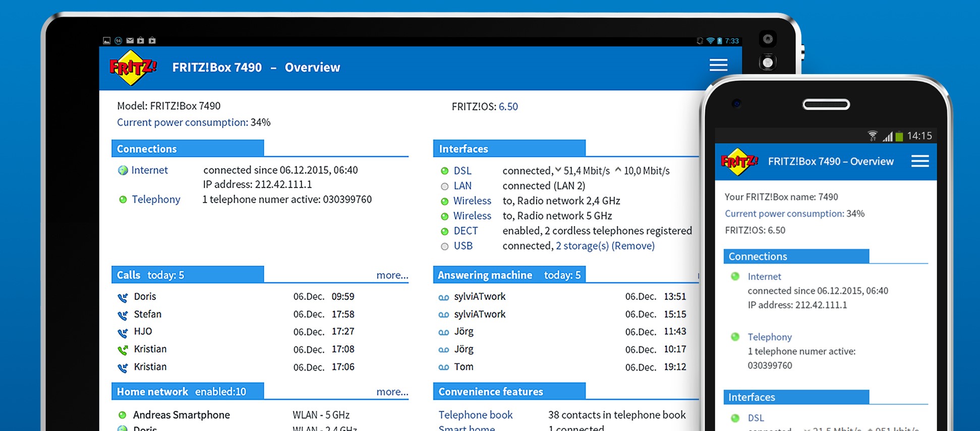Open the Telephone book link
The height and width of the screenshot is (431, 980).
click(x=476, y=415)
